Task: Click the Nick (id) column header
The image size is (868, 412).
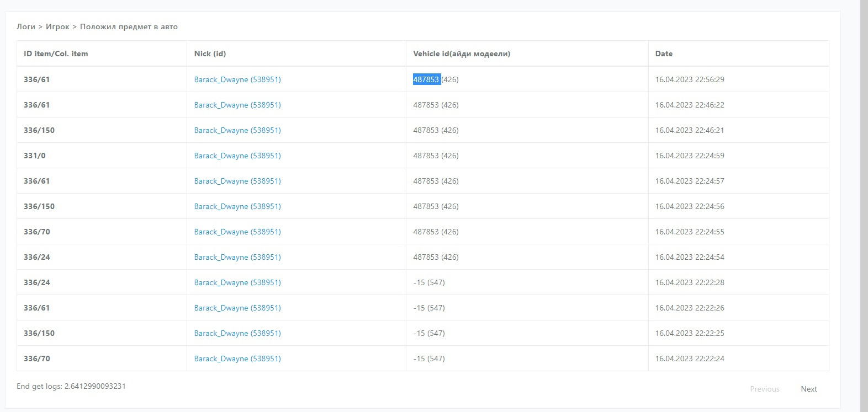Action: pos(210,53)
